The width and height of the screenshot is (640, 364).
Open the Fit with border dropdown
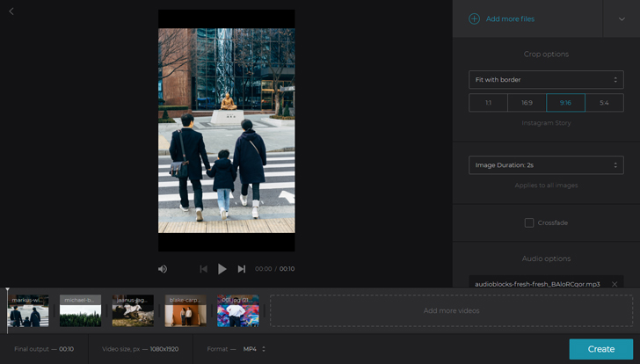coord(546,80)
